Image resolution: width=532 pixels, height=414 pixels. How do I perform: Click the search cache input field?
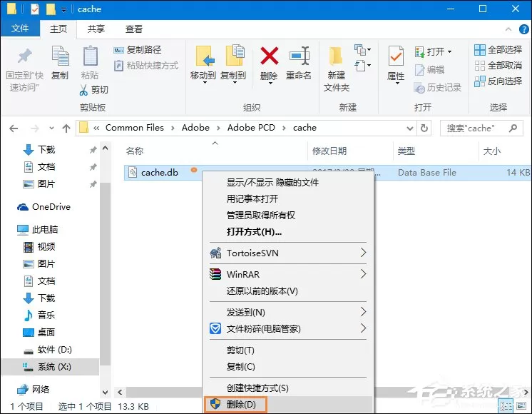(481, 128)
